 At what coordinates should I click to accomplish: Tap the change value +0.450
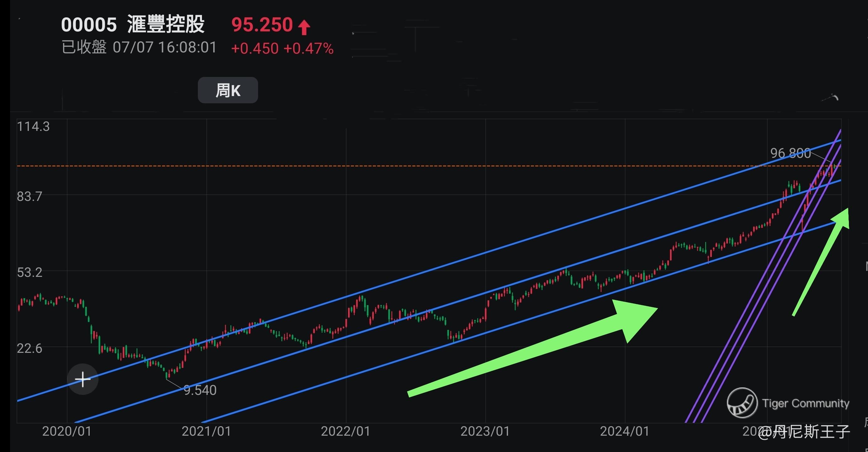(255, 49)
